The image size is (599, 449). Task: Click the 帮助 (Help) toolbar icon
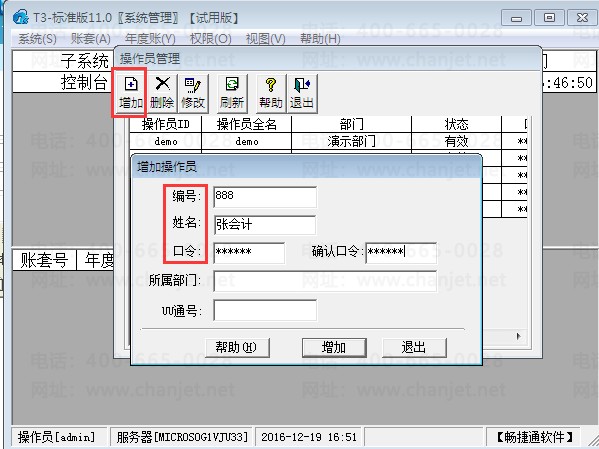(x=270, y=93)
